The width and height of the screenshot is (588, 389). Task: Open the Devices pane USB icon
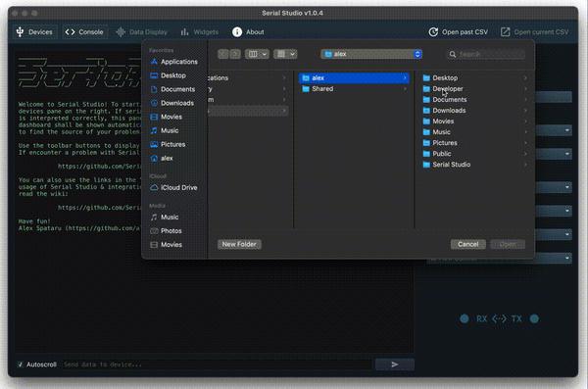click(x=20, y=32)
